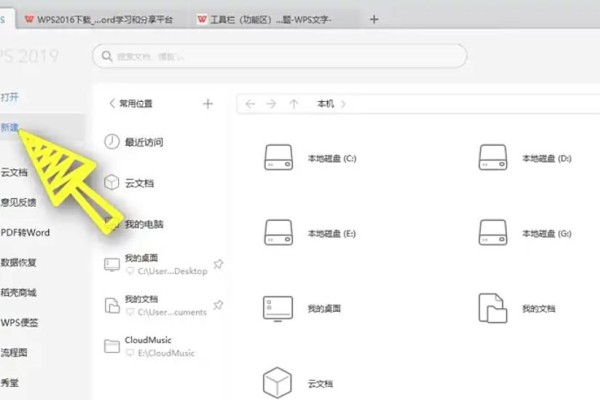Click the C:\User...Desktop path text
600x400 pixels.
pyautogui.click(x=173, y=271)
